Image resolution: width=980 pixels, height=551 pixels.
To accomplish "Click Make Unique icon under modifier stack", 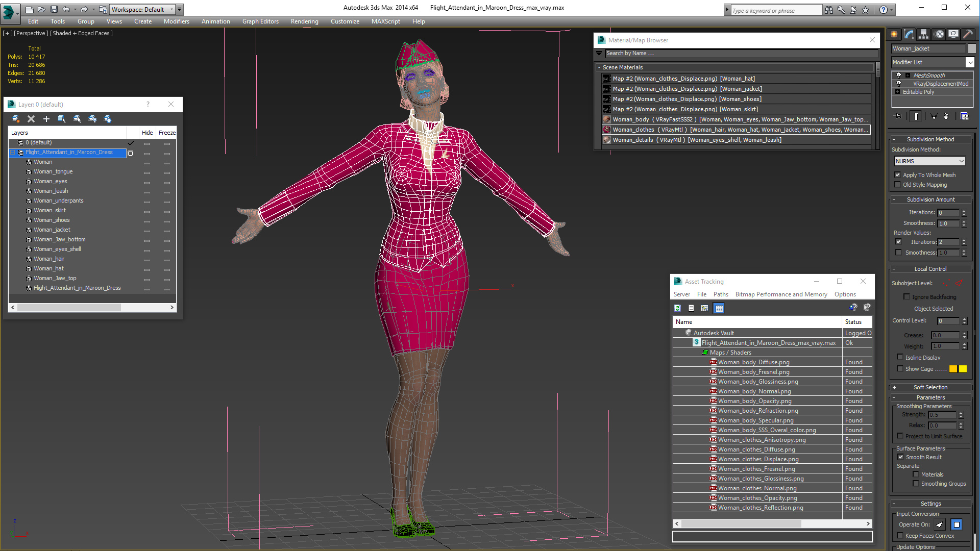I will (934, 116).
